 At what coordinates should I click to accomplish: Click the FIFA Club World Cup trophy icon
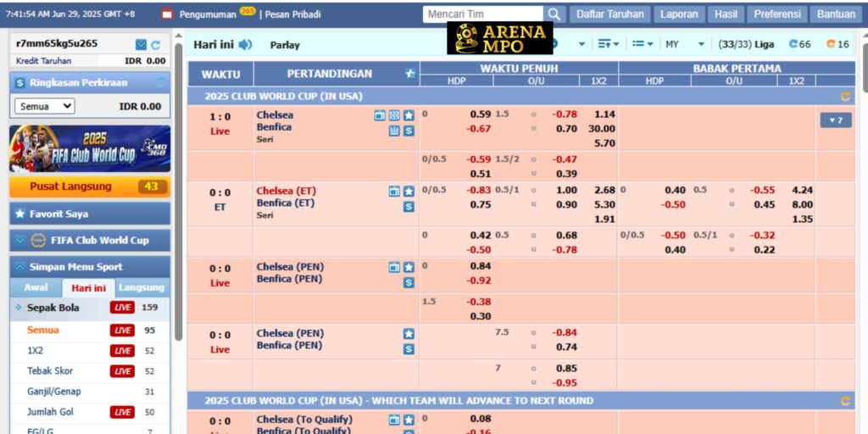point(37,240)
